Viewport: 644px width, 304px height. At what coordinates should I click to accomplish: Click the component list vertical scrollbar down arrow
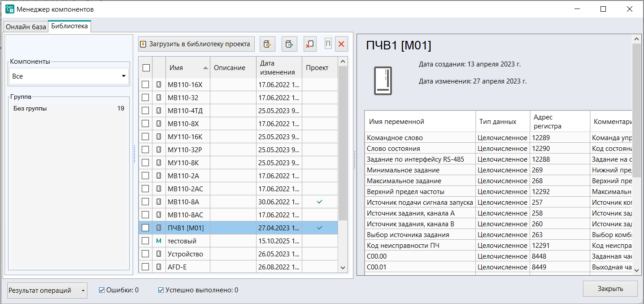[343, 268]
